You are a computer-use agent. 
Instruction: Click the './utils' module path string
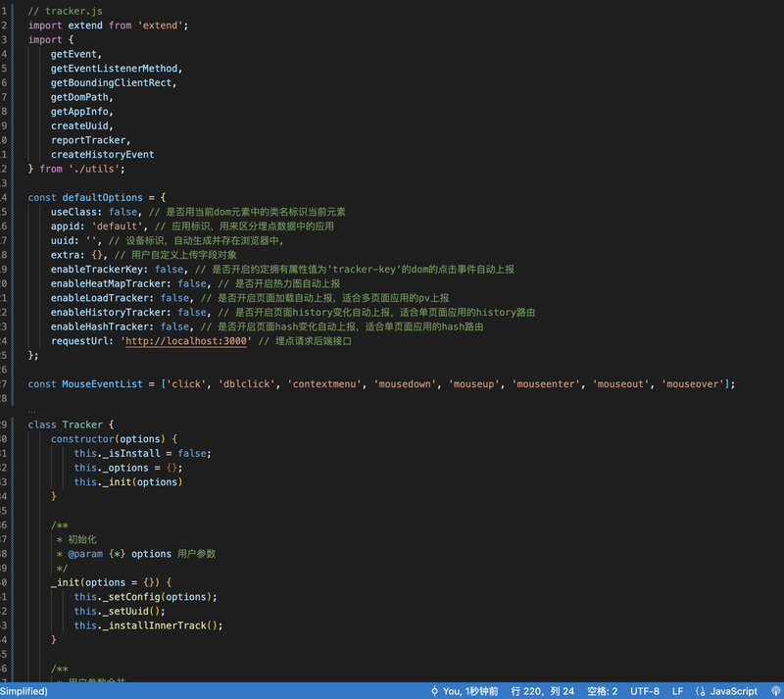[x=94, y=169]
